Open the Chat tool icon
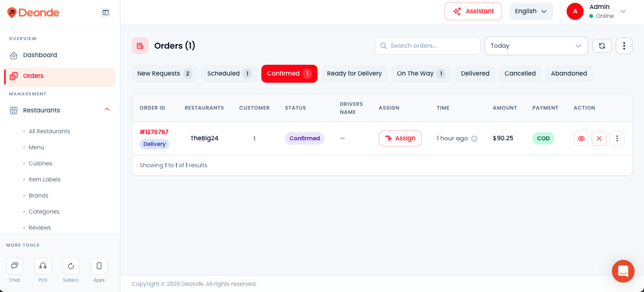The height and width of the screenshot is (292, 644). [x=15, y=266]
